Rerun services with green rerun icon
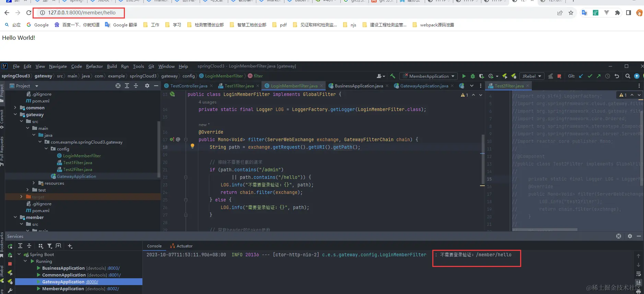Viewport: 644px width, 294px height. tap(10, 246)
